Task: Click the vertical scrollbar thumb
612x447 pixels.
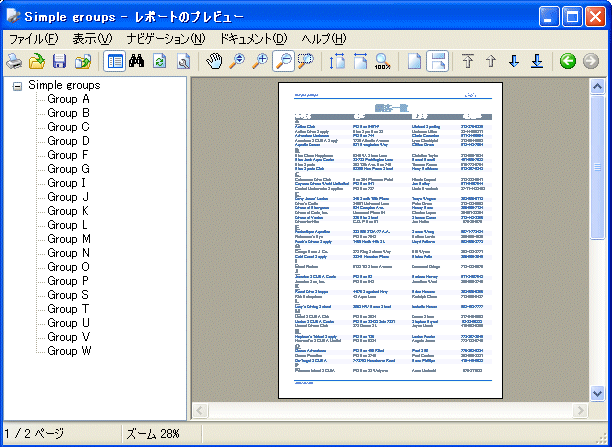Action: (x=597, y=167)
